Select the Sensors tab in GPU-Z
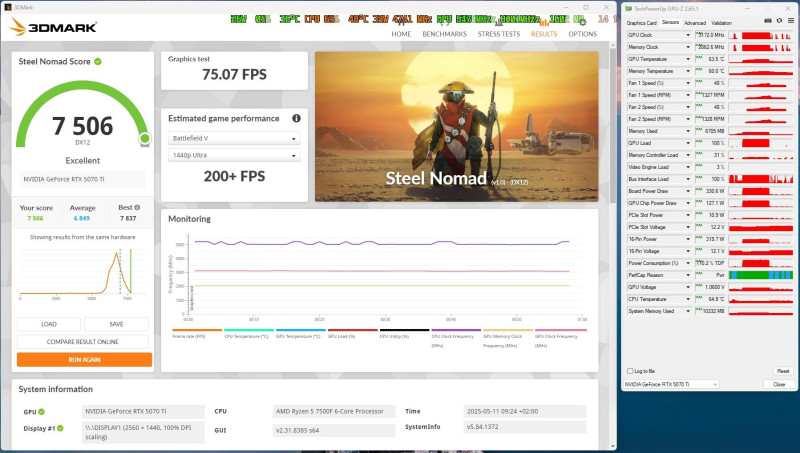Viewport: 800px width, 453px height. click(670, 22)
